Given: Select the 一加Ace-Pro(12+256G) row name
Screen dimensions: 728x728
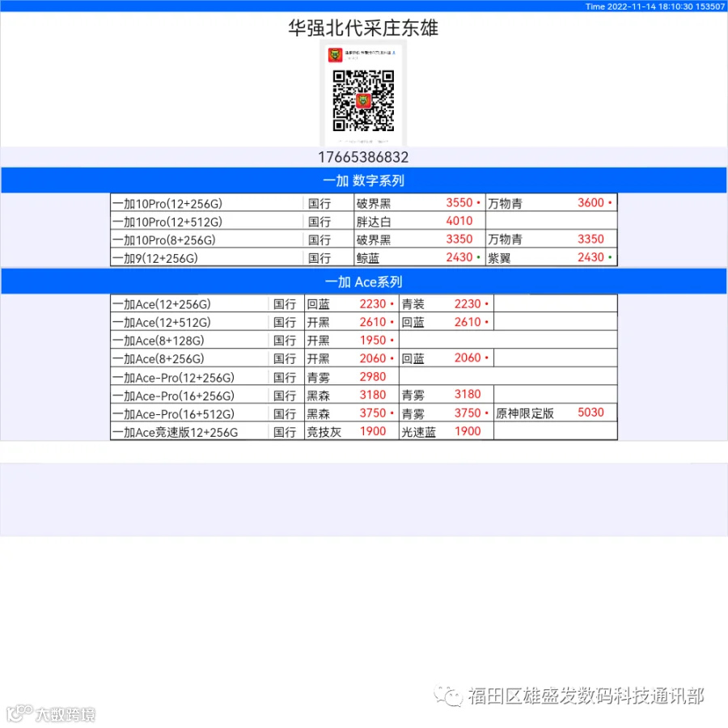Looking at the screenshot, I should 174,377.
